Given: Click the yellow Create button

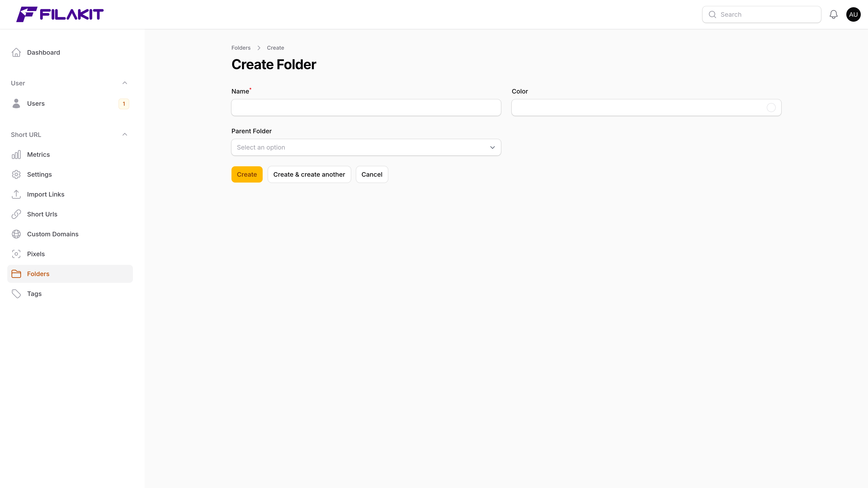Looking at the screenshot, I should [247, 174].
